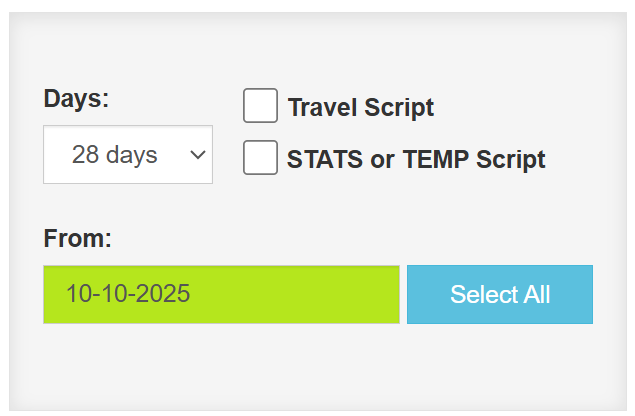Click the Days label
The image size is (635, 416).
click(x=76, y=99)
